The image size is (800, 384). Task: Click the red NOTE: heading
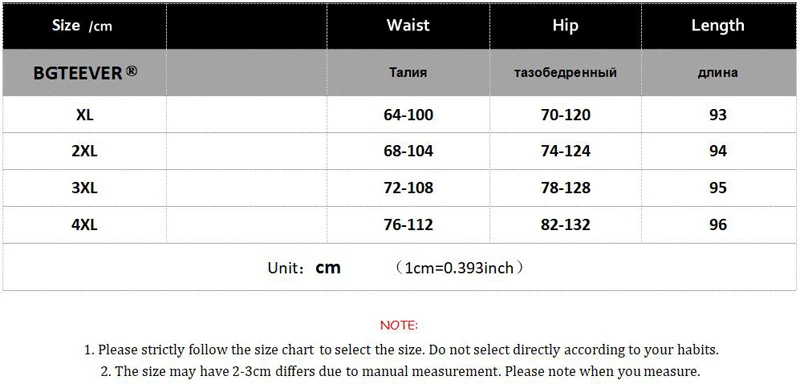point(399,325)
